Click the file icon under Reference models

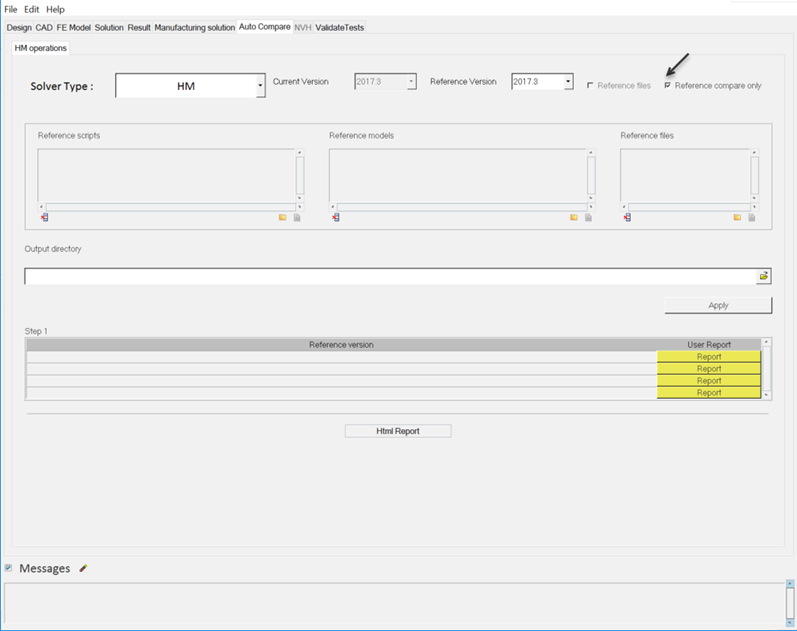coord(588,217)
